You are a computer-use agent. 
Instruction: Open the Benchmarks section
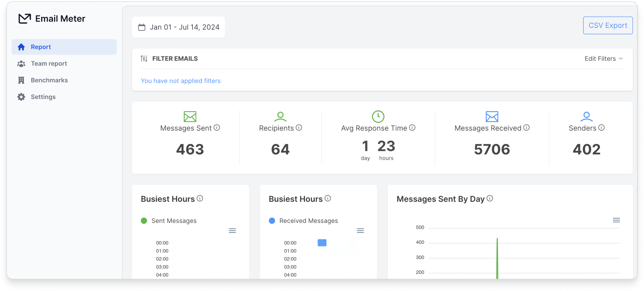(x=49, y=80)
